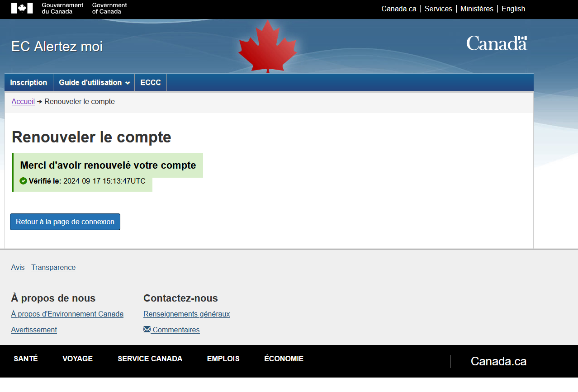Open the Avertissement link

pyautogui.click(x=34, y=330)
